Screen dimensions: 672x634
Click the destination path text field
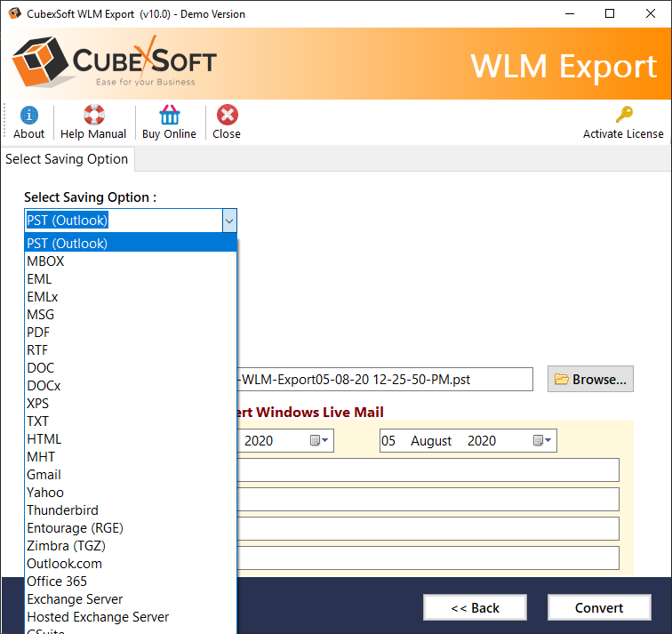[x=382, y=380]
